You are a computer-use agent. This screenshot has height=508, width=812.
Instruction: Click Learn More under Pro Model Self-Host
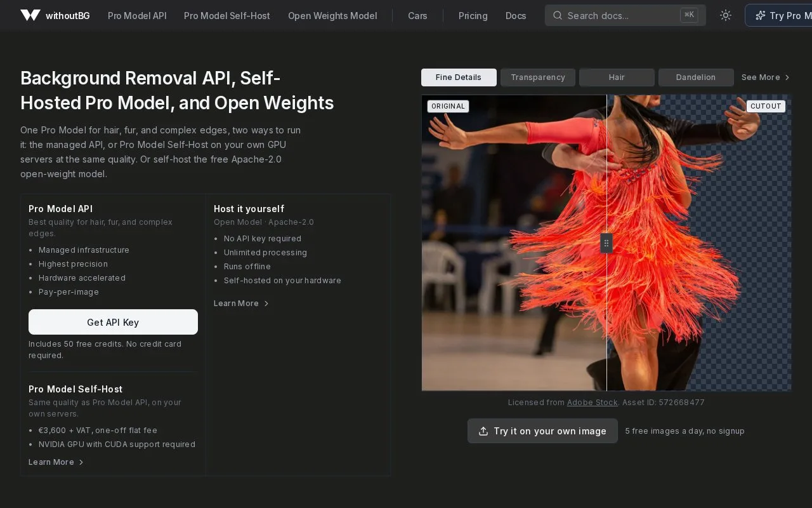(56, 462)
